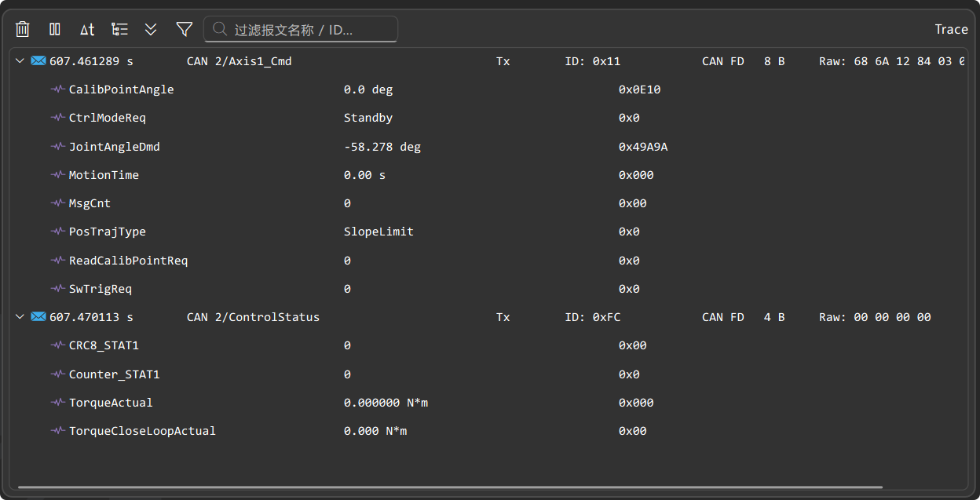
Task: Click the trash can clear-trace icon
Action: (23, 29)
